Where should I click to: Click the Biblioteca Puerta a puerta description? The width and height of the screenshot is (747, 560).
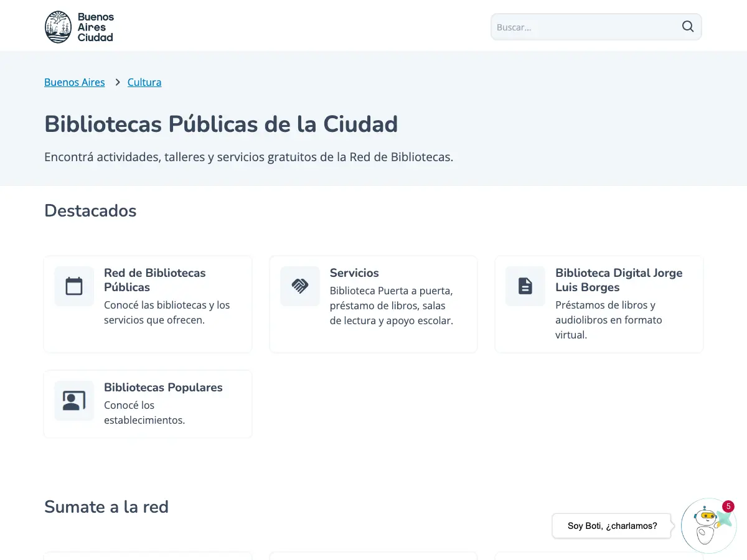point(392,306)
